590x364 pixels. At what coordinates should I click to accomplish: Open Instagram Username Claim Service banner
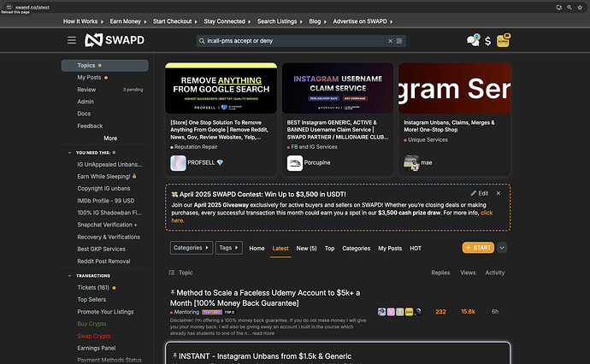tap(338, 88)
